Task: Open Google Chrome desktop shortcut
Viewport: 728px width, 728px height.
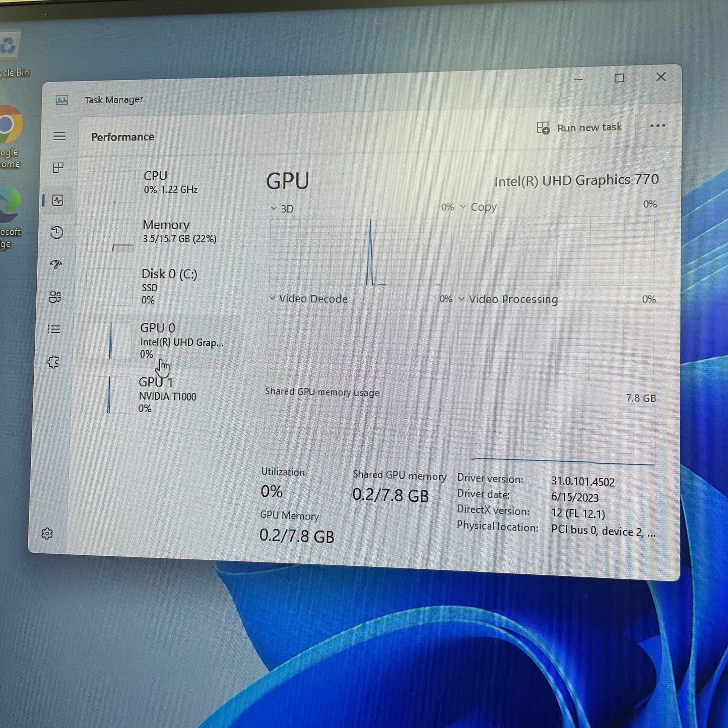Action: pos(10,137)
